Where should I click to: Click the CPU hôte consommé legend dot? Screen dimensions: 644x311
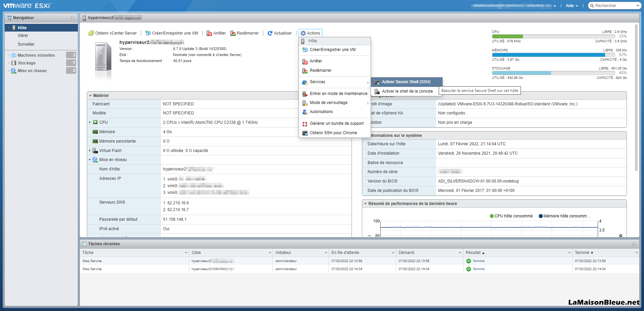click(x=492, y=216)
